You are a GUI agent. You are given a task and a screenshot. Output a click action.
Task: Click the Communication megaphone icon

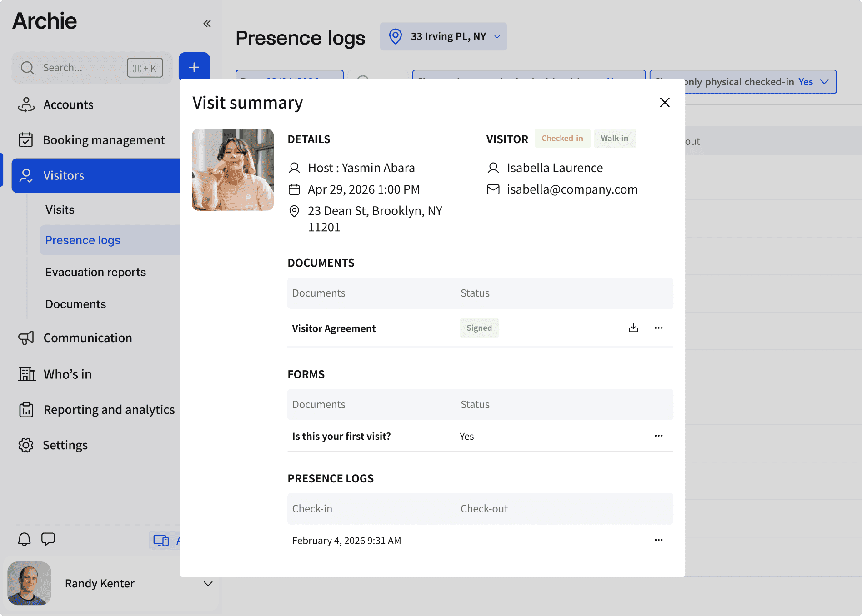point(26,338)
